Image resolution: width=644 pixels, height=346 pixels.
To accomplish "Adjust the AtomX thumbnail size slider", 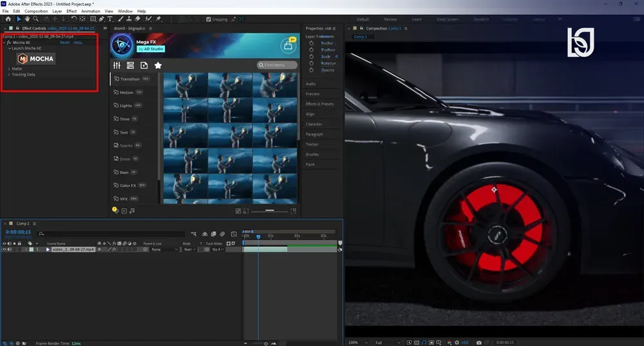I will coord(270,211).
